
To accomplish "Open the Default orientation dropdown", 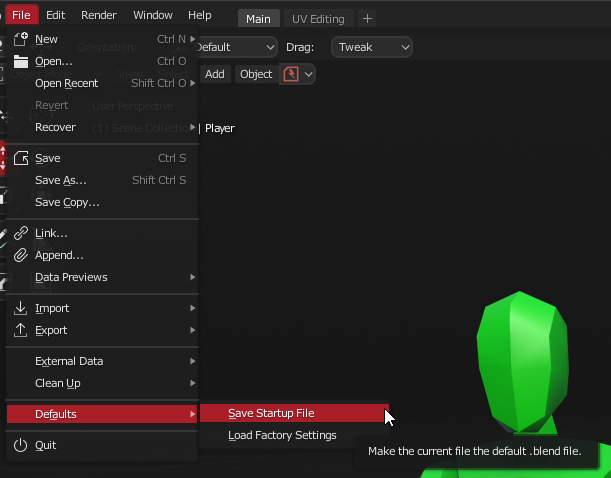I will pyautogui.click(x=236, y=47).
